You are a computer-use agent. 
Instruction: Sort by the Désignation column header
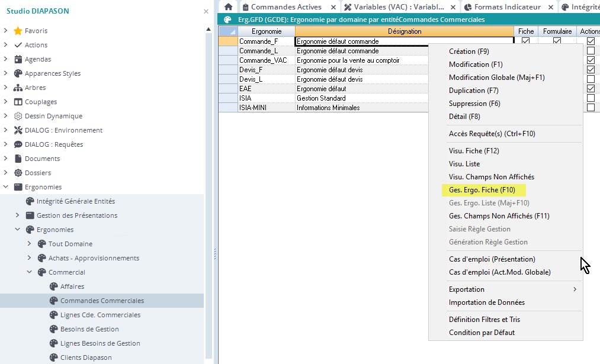[x=405, y=31]
